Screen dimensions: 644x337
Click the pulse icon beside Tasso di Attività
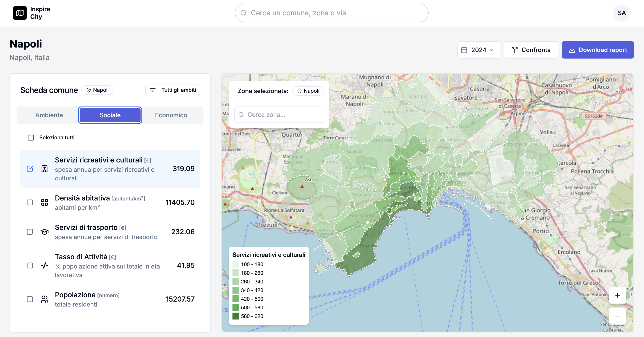pos(45,265)
